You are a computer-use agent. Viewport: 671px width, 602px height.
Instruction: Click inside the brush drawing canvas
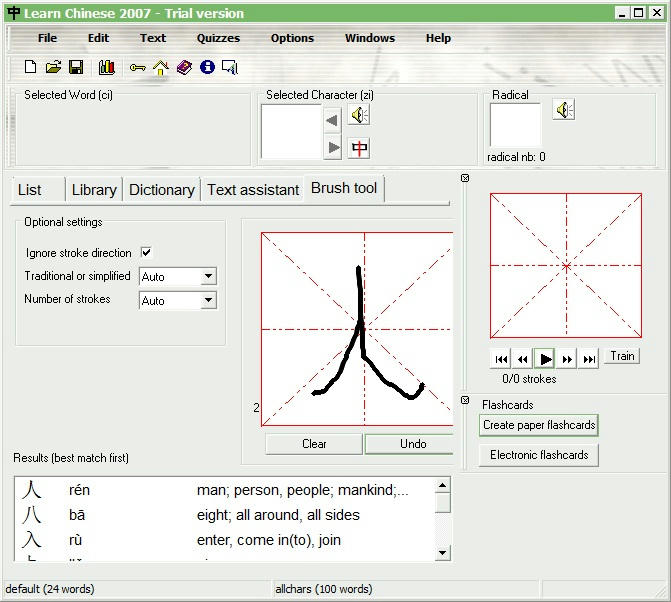click(x=357, y=329)
